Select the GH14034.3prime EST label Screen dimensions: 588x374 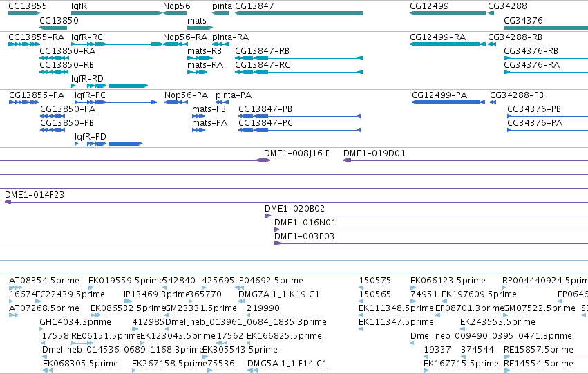coord(75,322)
